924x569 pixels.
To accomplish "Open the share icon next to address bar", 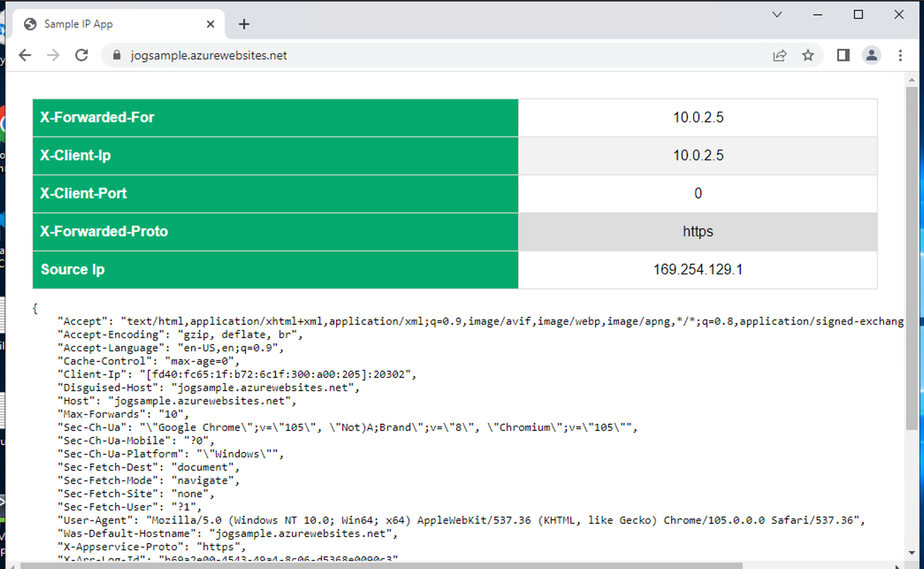I will coord(780,55).
